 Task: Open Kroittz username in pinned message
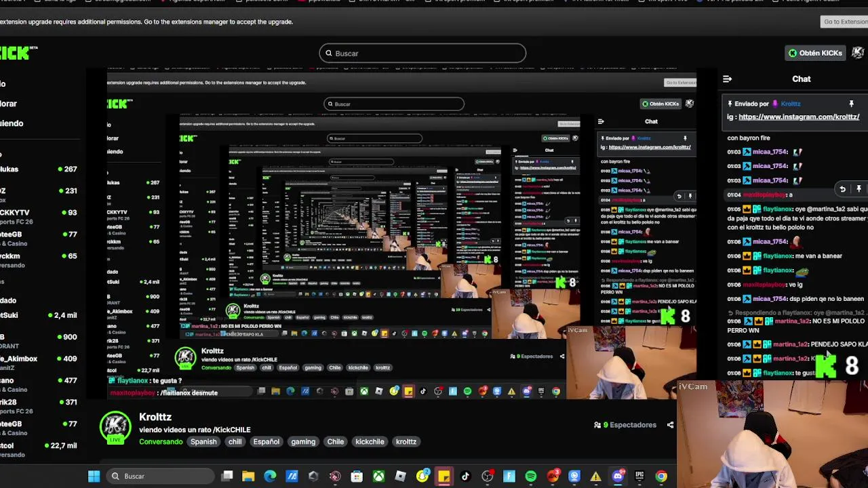click(790, 104)
